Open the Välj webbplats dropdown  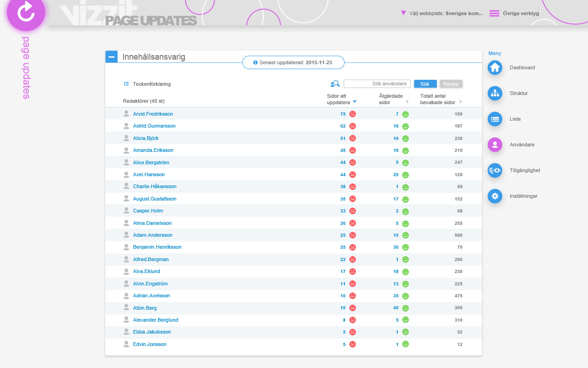click(441, 13)
